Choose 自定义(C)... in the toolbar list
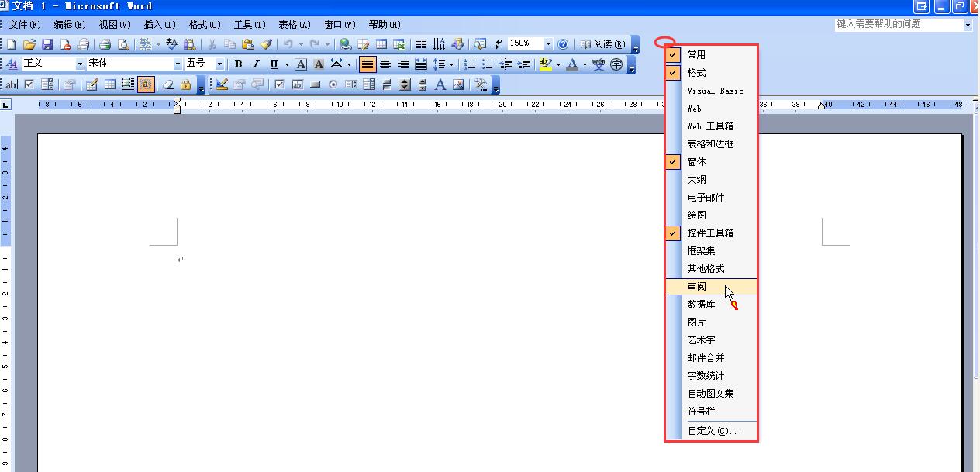 (711, 431)
